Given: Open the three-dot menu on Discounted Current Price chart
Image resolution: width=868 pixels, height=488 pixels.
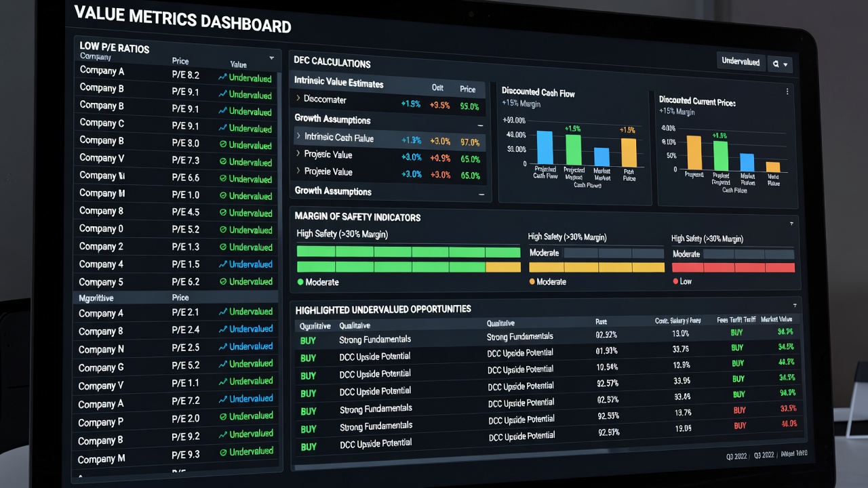Looking at the screenshot, I should pos(787,91).
